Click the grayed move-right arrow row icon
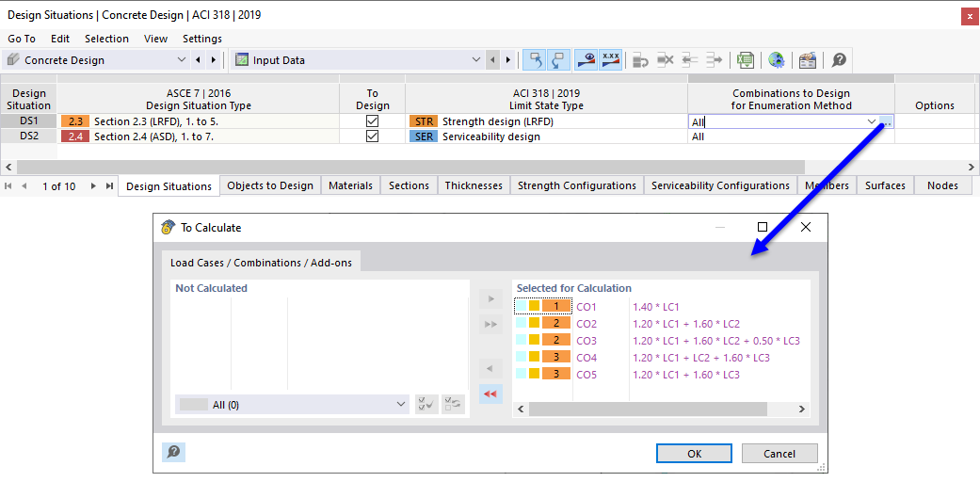980x482 pixels. [x=714, y=60]
